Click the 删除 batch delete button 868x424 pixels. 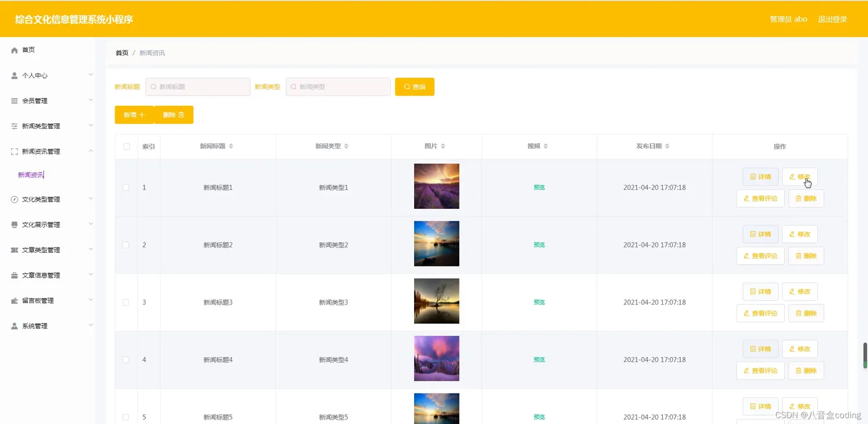tap(174, 115)
